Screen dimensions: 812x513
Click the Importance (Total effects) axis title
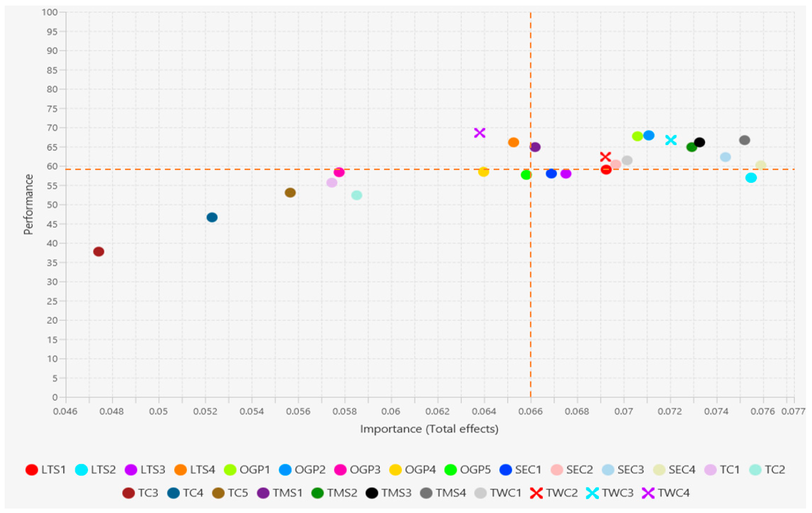[429, 429]
